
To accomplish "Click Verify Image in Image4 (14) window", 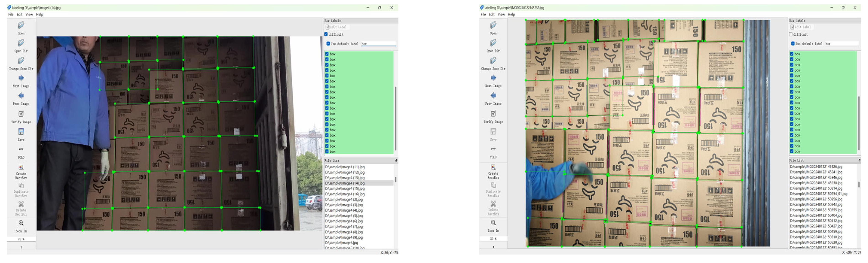I will 21,114.
